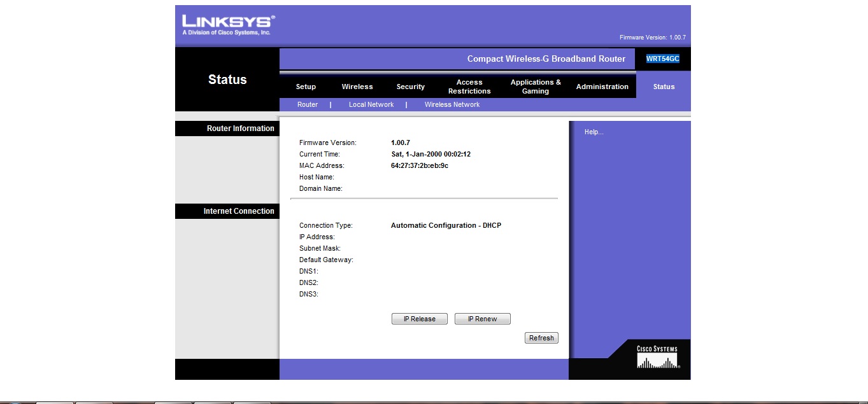Click the Linksys logo
Image resolution: width=868 pixels, height=404 pixels.
[x=229, y=25]
